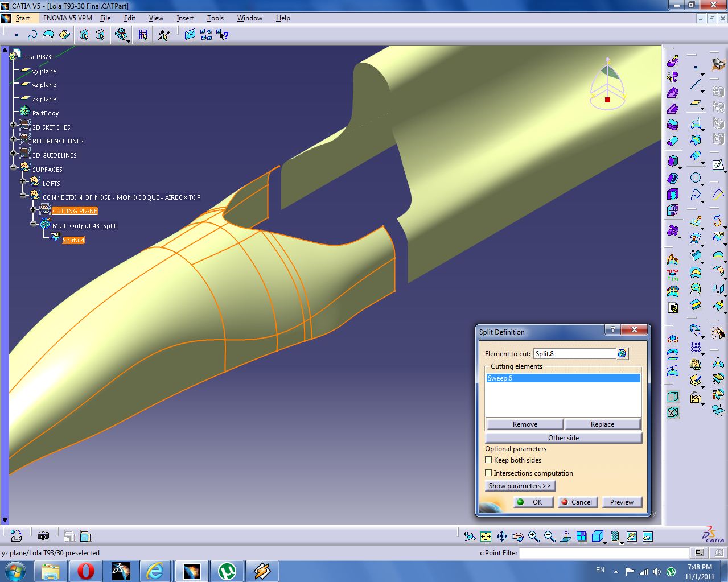Click the Other side button

tap(564, 437)
